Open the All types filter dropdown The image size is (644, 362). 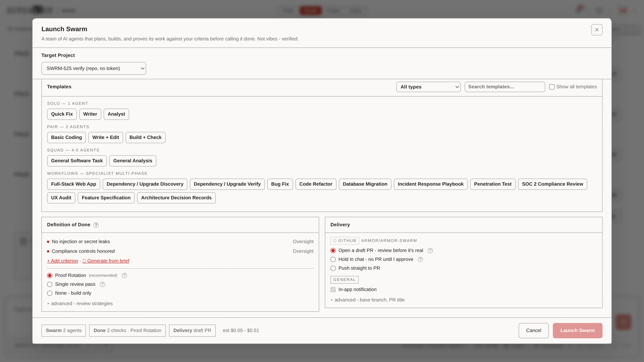[x=428, y=87]
